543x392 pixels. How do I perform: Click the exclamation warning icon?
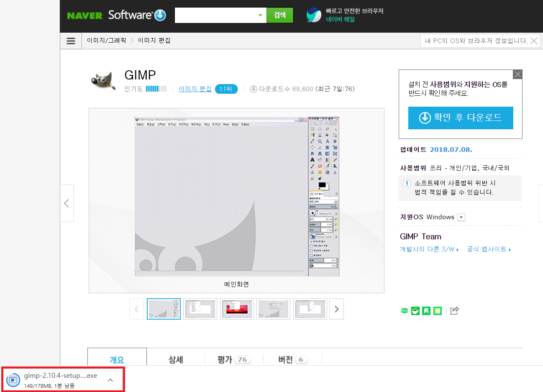pyautogui.click(x=407, y=184)
